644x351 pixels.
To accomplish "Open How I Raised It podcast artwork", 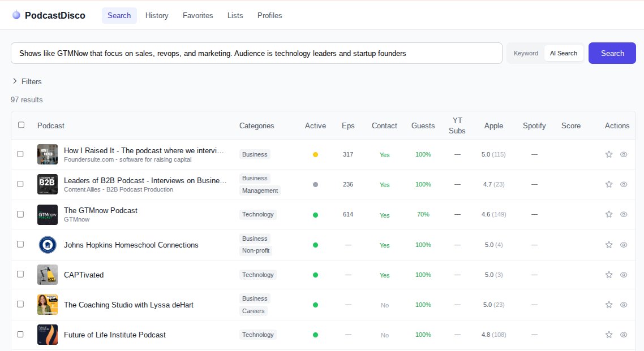I will click(48, 154).
